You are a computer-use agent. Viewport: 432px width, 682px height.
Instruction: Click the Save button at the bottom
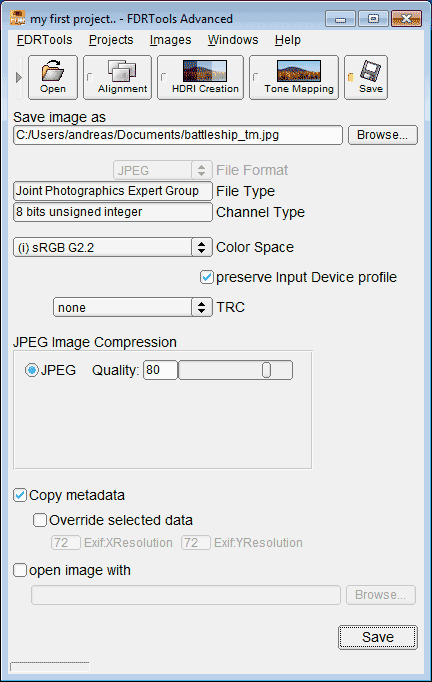tap(378, 637)
